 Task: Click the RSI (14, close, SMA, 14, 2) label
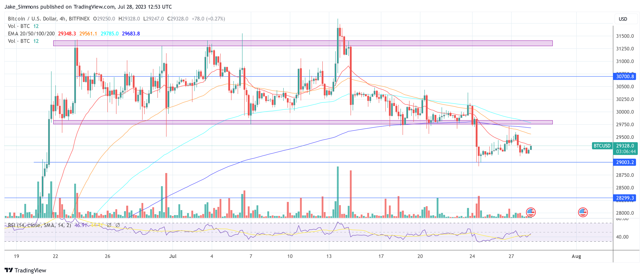click(40, 225)
